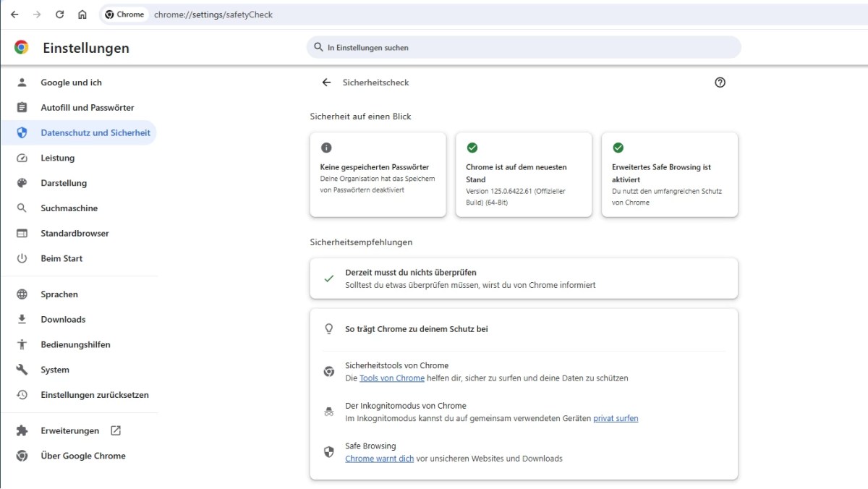Focus the 'In Einstellungen suchen' search field

pyautogui.click(x=524, y=48)
